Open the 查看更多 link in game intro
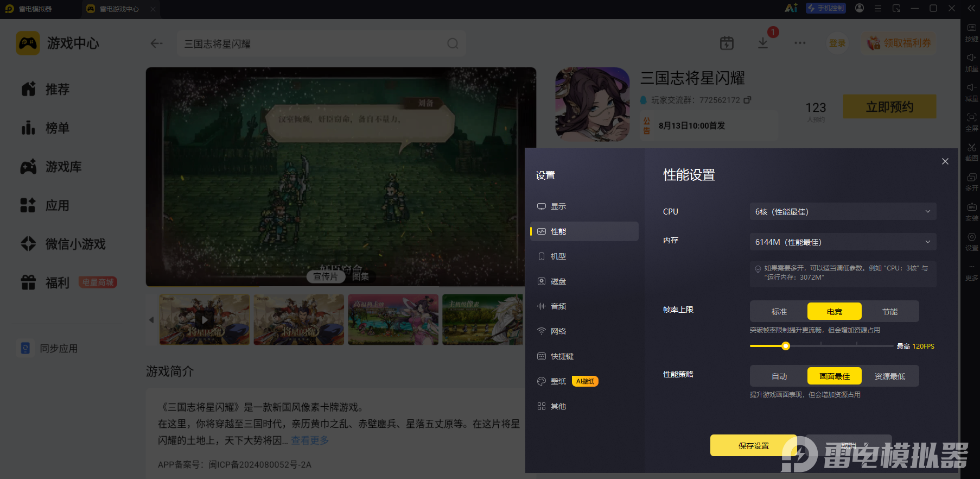Screen dimensions: 980x479 point(310,440)
